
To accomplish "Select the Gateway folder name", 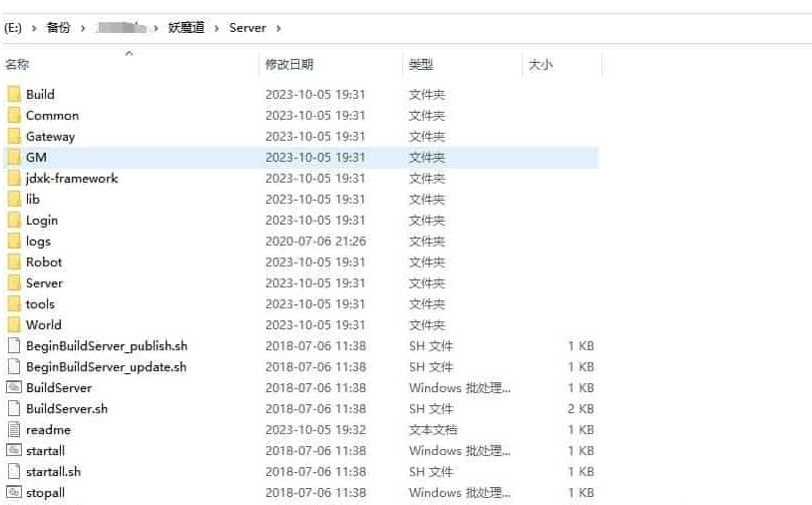I will point(50,137).
